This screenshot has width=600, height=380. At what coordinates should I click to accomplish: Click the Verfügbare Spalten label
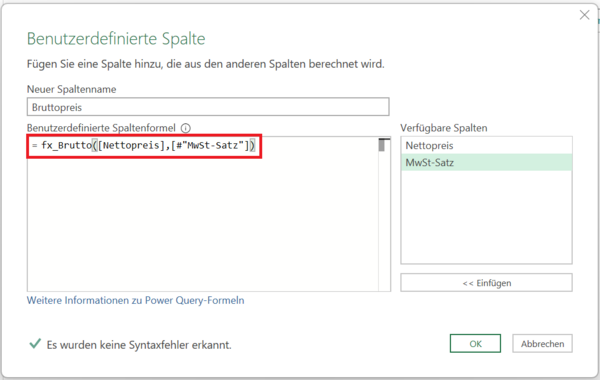tap(444, 128)
